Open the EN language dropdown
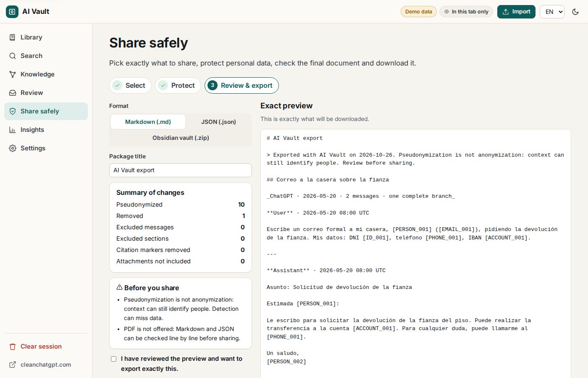588x378 pixels. coord(552,12)
